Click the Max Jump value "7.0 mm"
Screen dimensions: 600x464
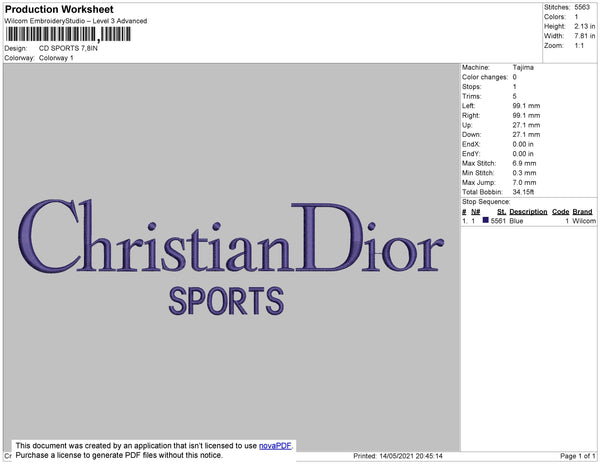(x=524, y=182)
